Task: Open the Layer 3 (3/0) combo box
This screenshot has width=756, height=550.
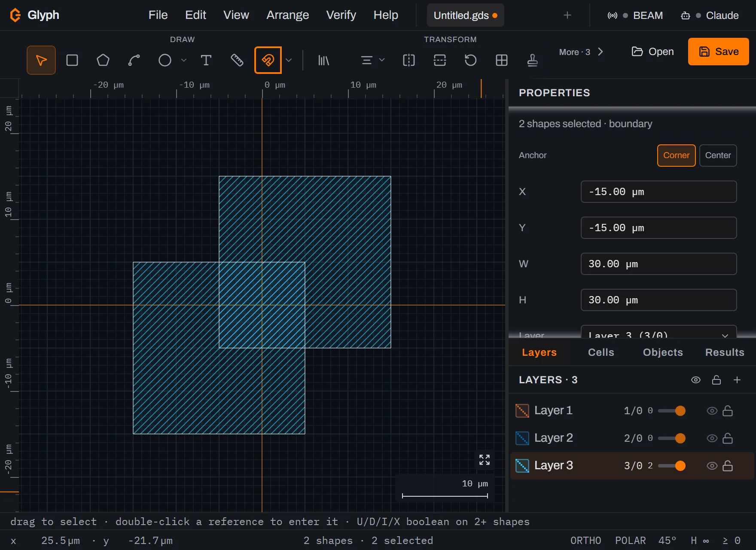Action: (x=658, y=331)
